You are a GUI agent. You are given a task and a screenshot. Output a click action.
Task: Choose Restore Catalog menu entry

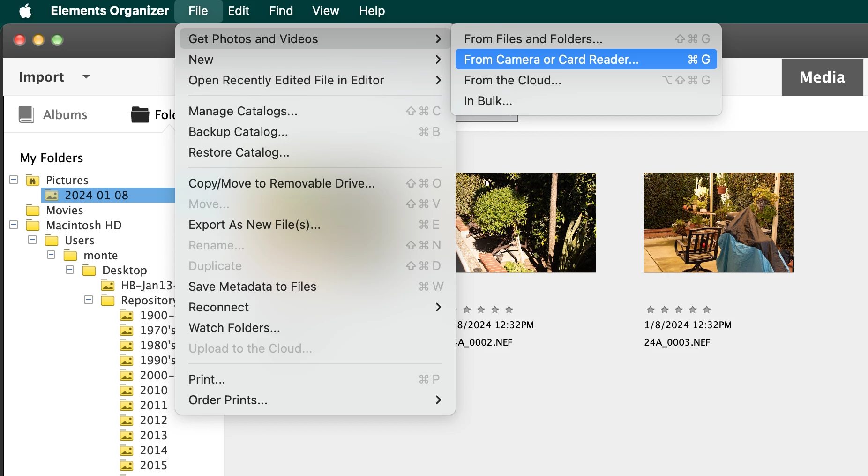pyautogui.click(x=315, y=152)
